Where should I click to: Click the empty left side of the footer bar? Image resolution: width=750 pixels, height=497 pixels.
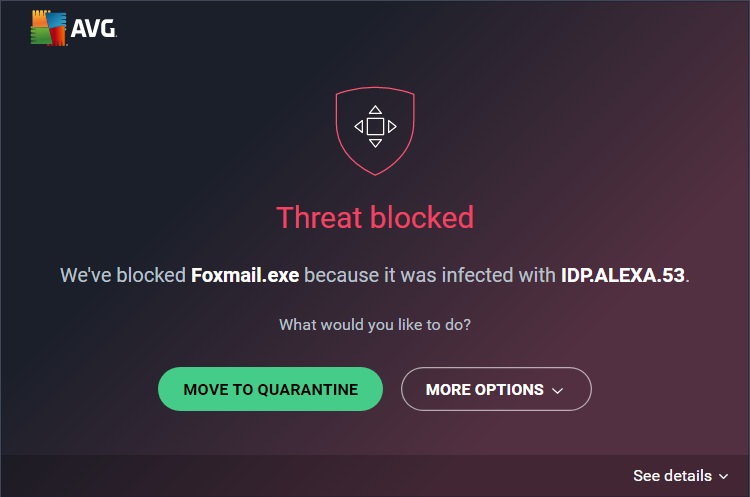pos(200,476)
